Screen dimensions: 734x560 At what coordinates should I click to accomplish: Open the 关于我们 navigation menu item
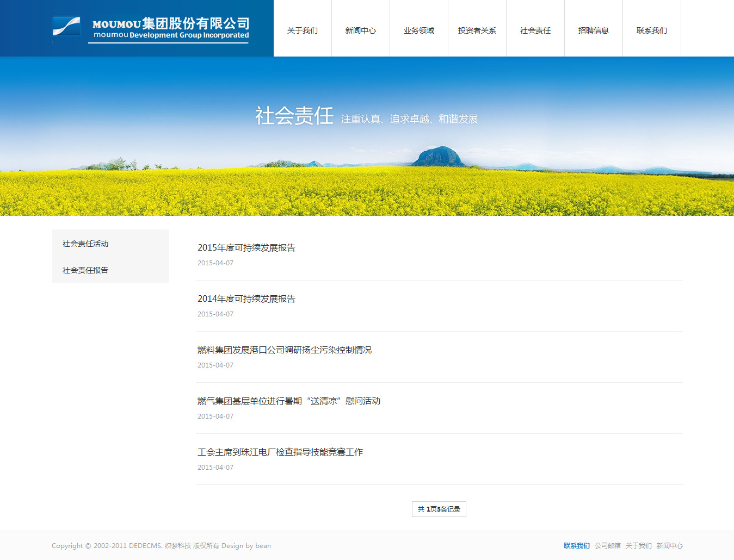[x=303, y=30]
